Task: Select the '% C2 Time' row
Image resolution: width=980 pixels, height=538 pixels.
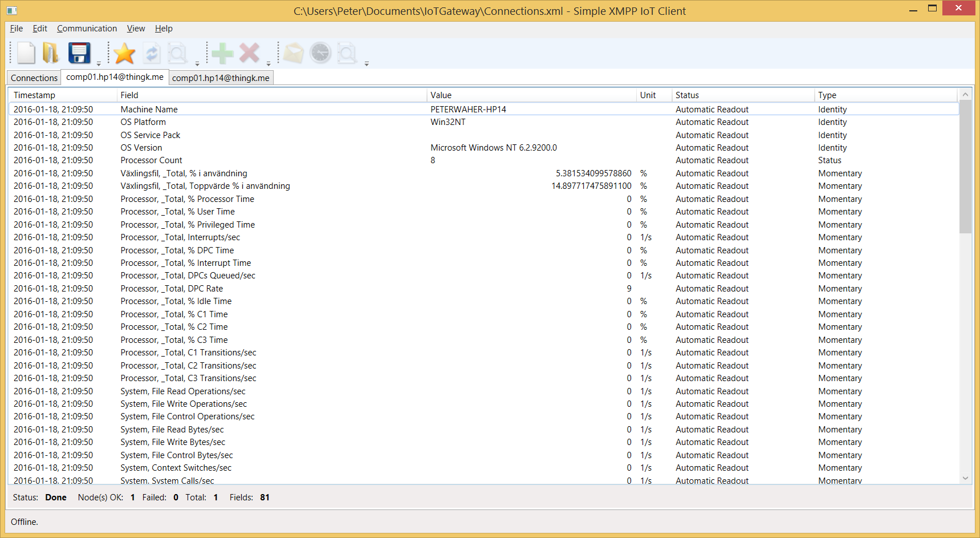Action: click(483, 327)
